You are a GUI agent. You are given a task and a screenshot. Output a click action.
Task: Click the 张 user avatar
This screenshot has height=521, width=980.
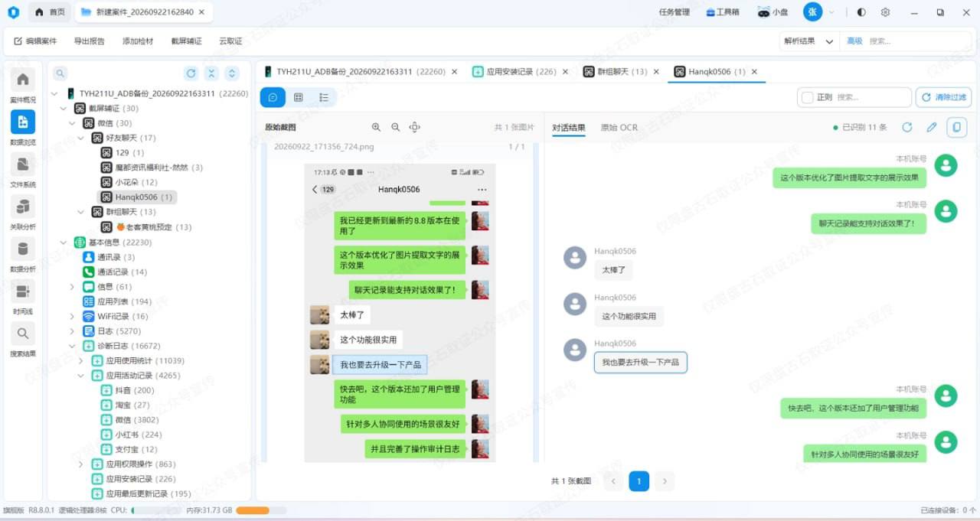pyautogui.click(x=812, y=12)
